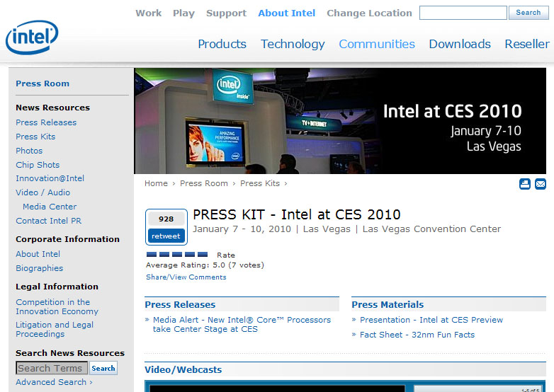Click the retweet button
The width and height of the screenshot is (554, 392).
click(166, 236)
